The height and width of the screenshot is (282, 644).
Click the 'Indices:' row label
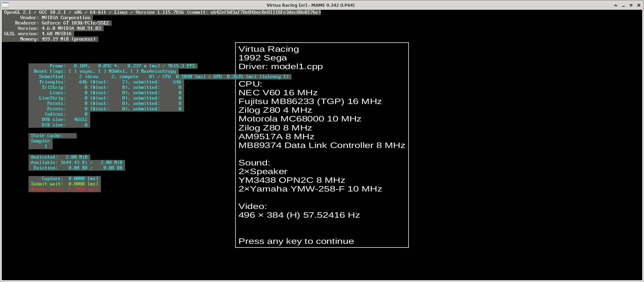pyautogui.click(x=55, y=114)
